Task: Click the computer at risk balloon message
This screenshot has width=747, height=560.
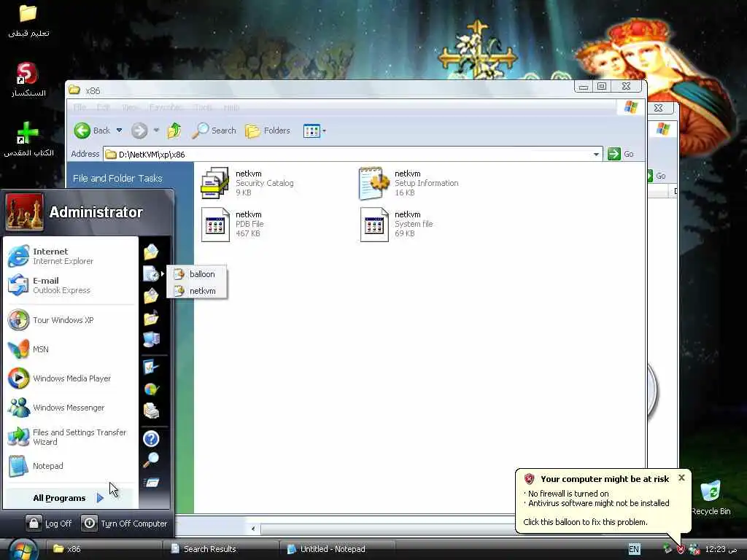Action: 603,500
